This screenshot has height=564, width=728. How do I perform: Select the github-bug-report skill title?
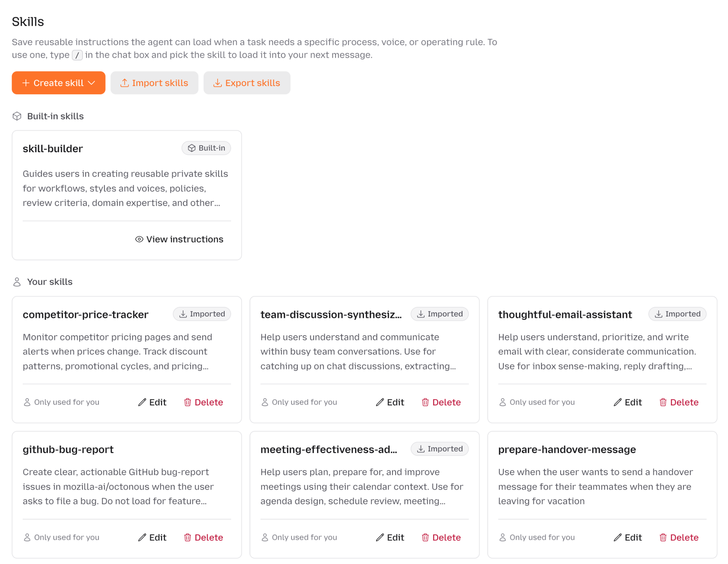tap(68, 450)
